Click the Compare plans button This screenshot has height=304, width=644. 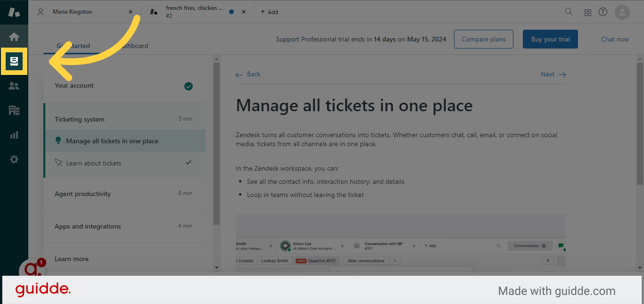(x=483, y=39)
